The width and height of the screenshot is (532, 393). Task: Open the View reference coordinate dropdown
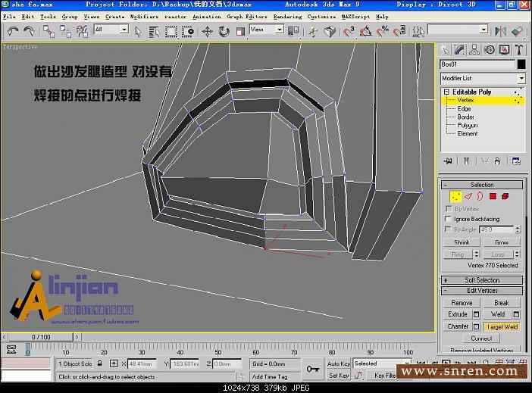(x=266, y=30)
